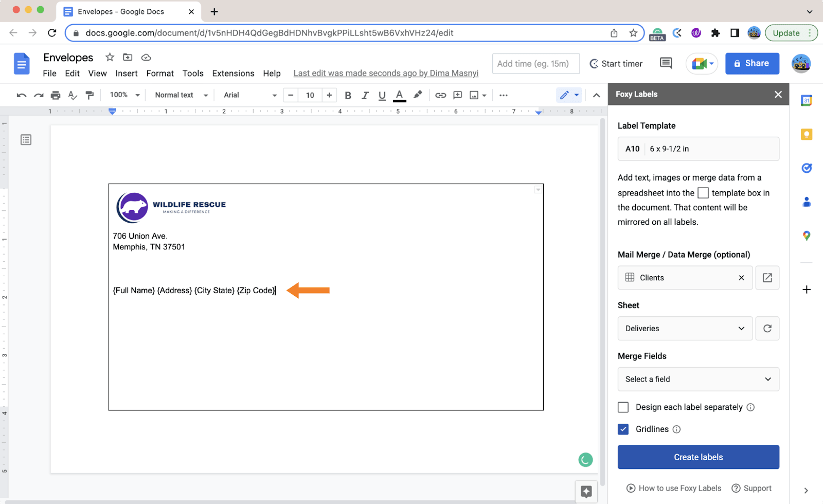Screen dimensions: 823x504
Task: Open the Select a field dropdown
Action: click(698, 379)
